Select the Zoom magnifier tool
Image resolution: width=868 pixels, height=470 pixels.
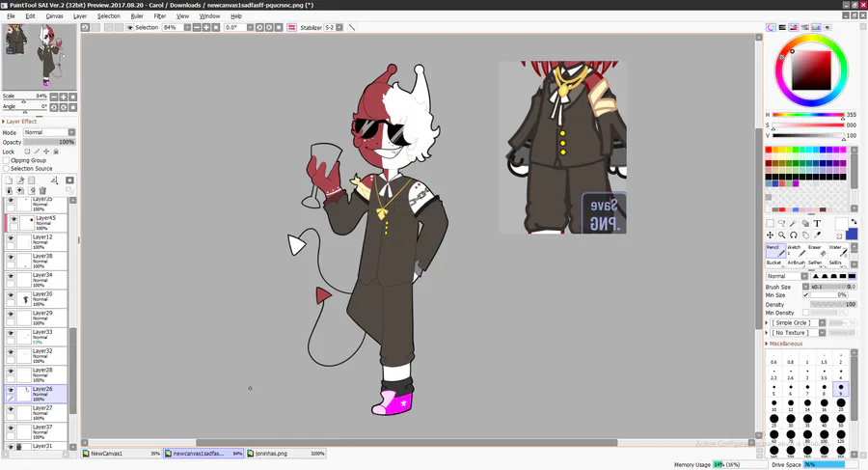tap(781, 235)
